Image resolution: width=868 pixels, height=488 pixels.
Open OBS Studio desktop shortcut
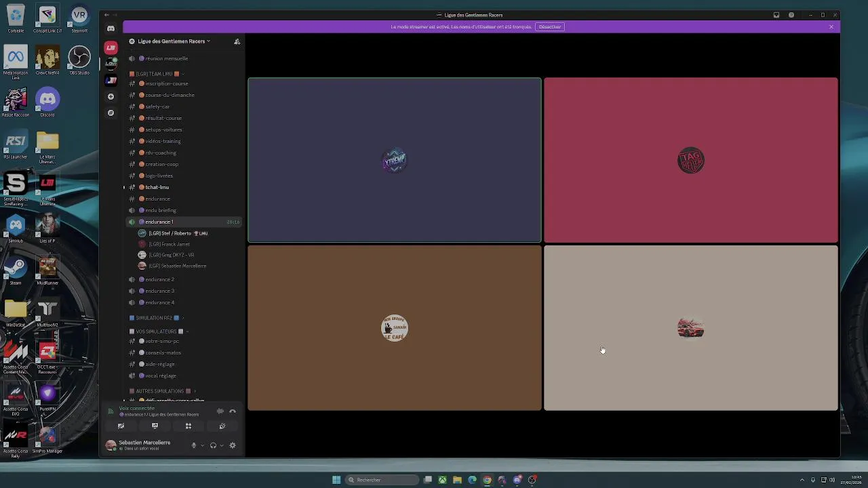click(x=79, y=60)
